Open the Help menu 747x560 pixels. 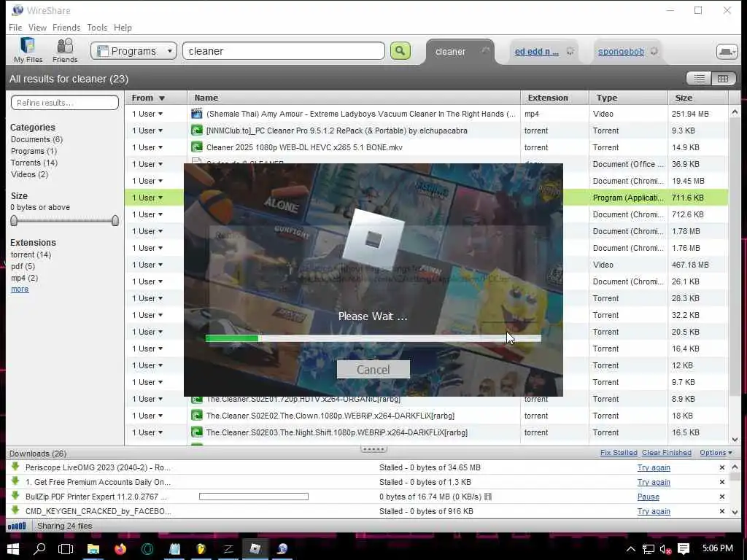coord(123,28)
